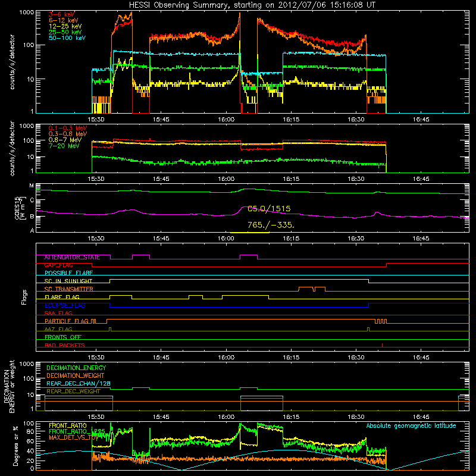This screenshot has width=476, height=476.
Task: Click the 0.3-0.8 MeV legend label
Action: (x=67, y=134)
